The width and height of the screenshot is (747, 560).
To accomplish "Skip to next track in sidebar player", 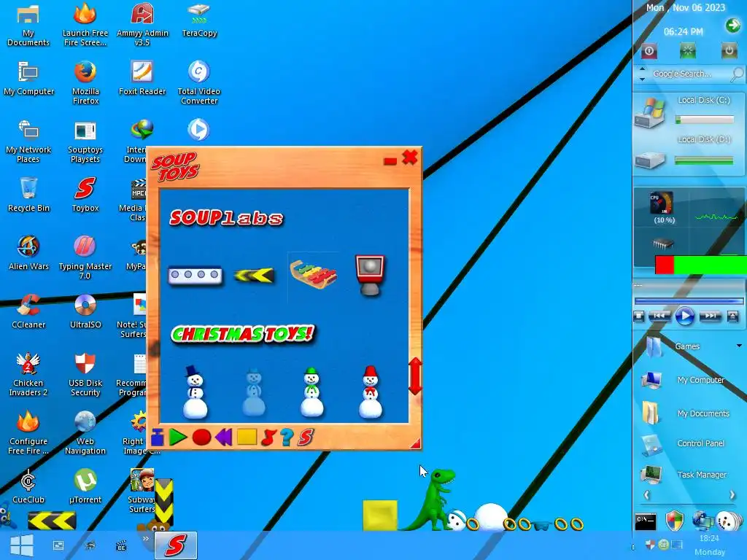I will [x=710, y=316].
